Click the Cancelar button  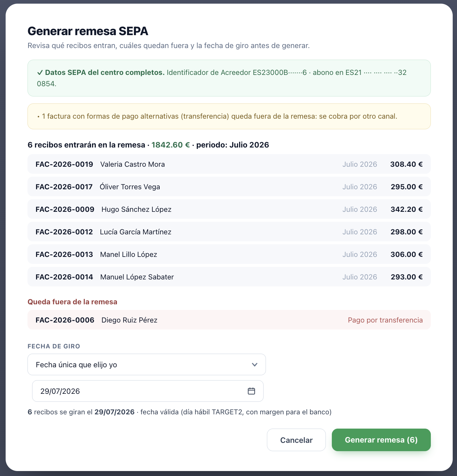(296, 440)
